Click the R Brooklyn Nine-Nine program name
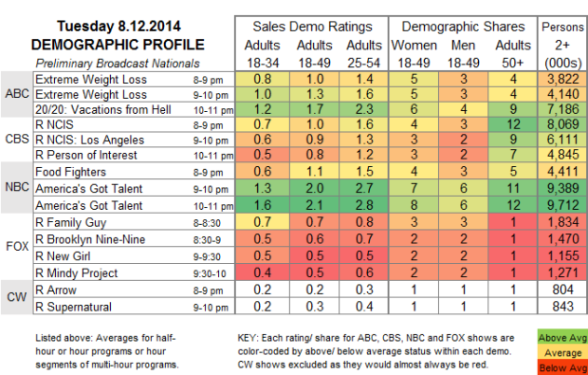 [90, 239]
